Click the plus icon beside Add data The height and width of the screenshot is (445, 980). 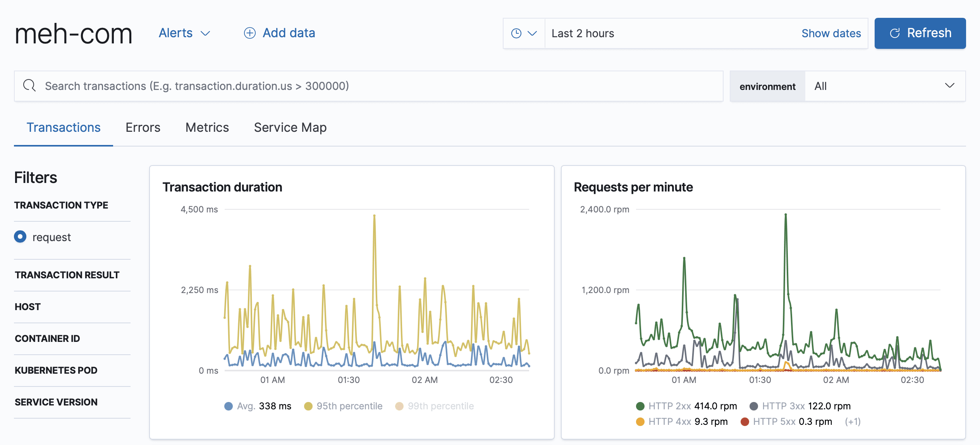click(x=249, y=33)
